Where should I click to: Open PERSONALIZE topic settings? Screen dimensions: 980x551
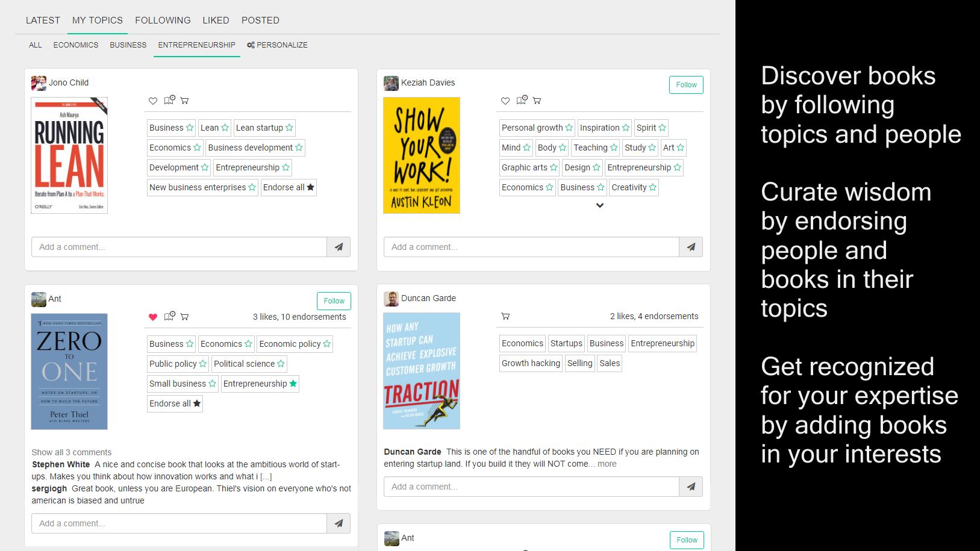[277, 45]
